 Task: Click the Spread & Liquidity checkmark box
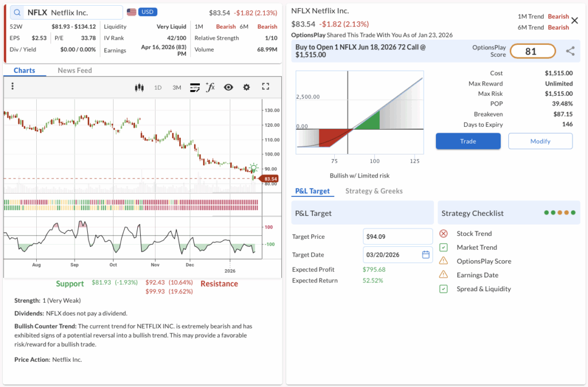coord(443,289)
